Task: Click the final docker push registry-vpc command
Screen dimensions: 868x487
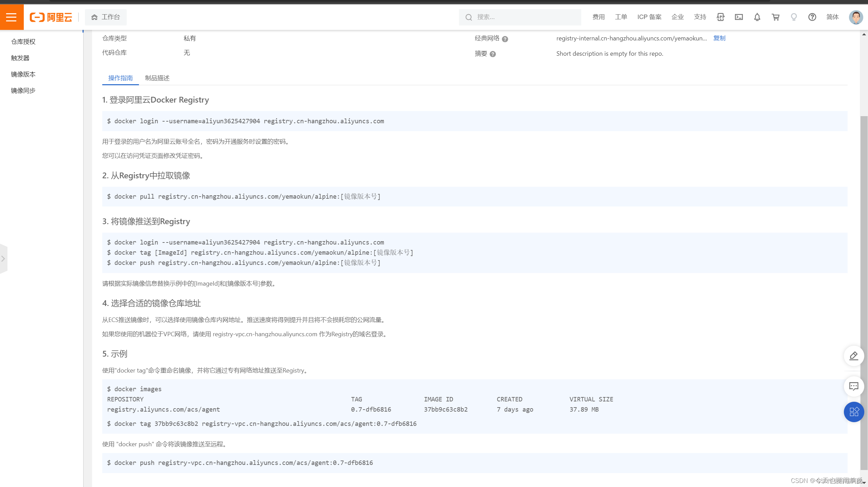Action: tap(240, 463)
